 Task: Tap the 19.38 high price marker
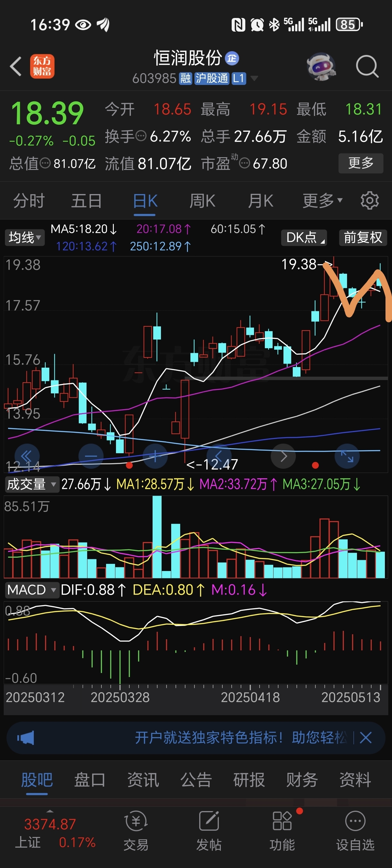(306, 264)
